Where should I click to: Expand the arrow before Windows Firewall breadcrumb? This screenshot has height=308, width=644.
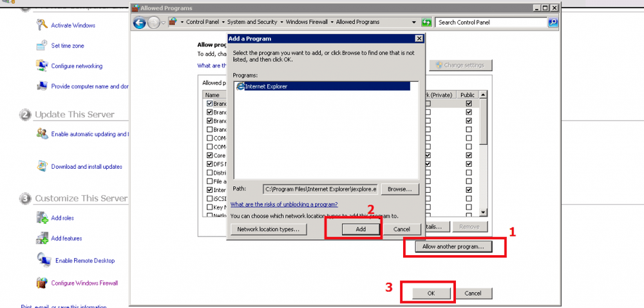click(282, 22)
